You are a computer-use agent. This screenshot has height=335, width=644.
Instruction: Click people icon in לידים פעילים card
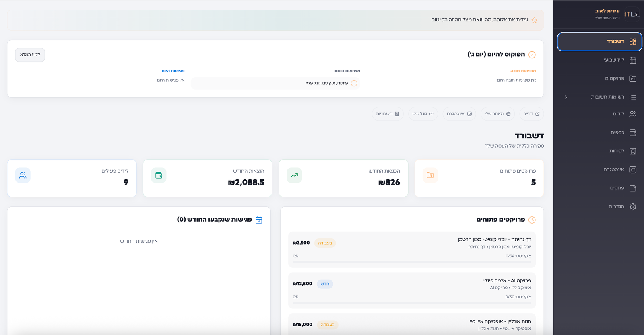pyautogui.click(x=23, y=175)
